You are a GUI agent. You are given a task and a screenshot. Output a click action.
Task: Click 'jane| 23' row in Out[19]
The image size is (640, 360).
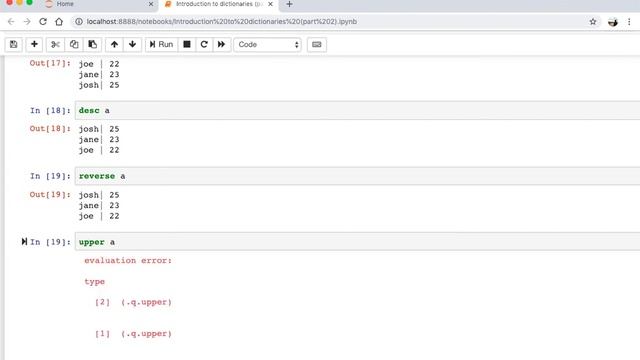click(x=99, y=206)
